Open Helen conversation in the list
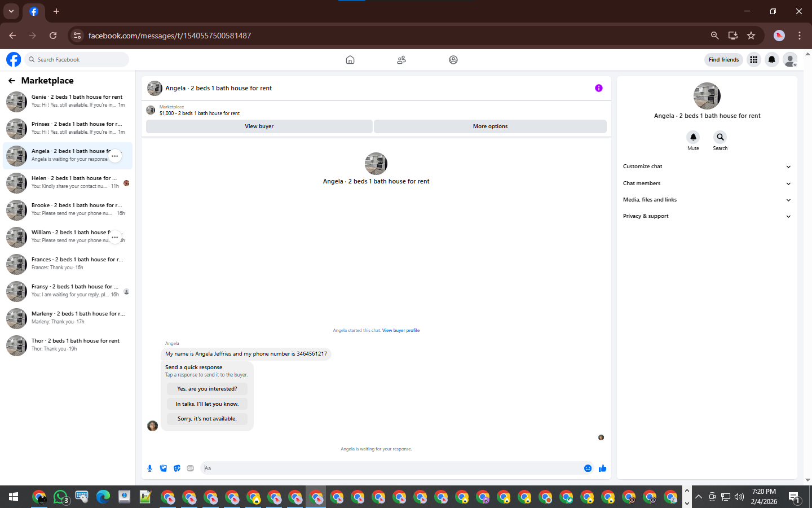The width and height of the screenshot is (812, 508). pos(68,183)
